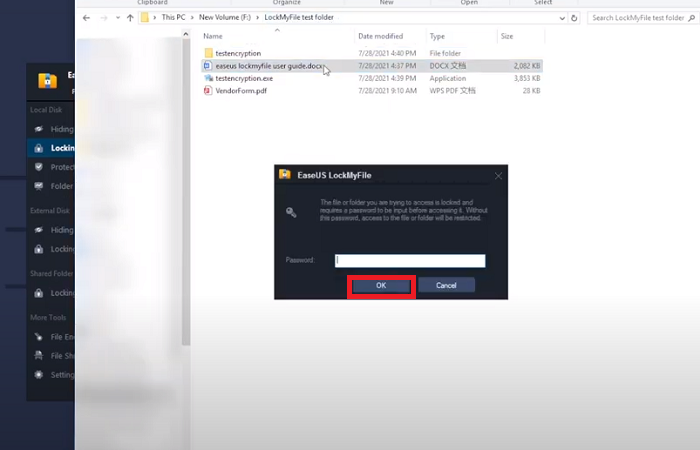Click the testencryption.exe application icon

coord(208,78)
